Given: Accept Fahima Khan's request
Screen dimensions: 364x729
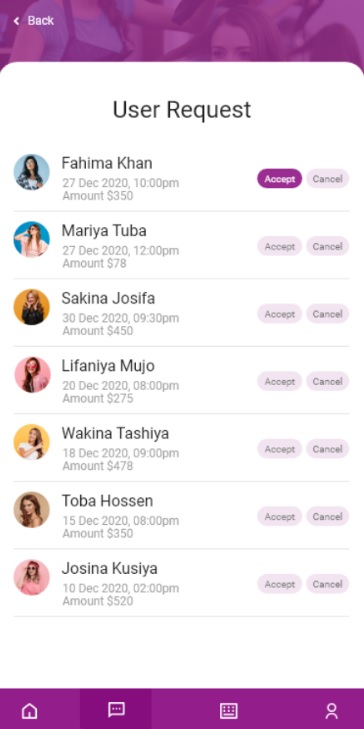Looking at the screenshot, I should coord(279,179).
